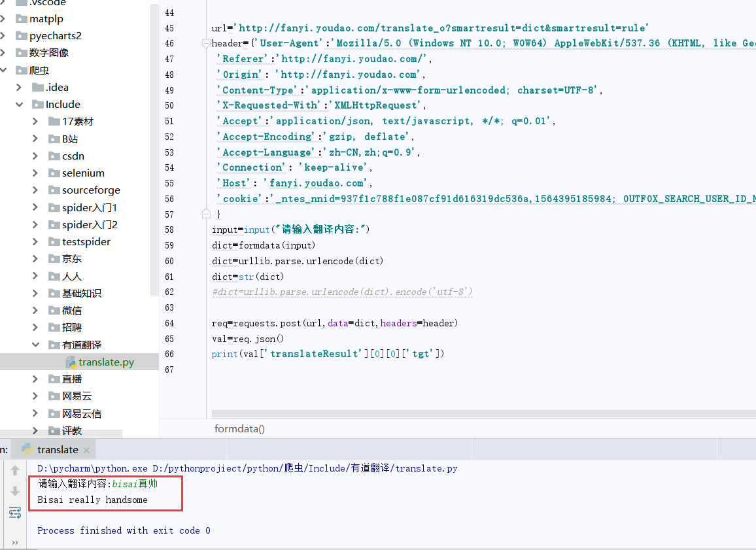
Task: Toggle the soft-wrap icon in Run panel
Action: [x=15, y=513]
